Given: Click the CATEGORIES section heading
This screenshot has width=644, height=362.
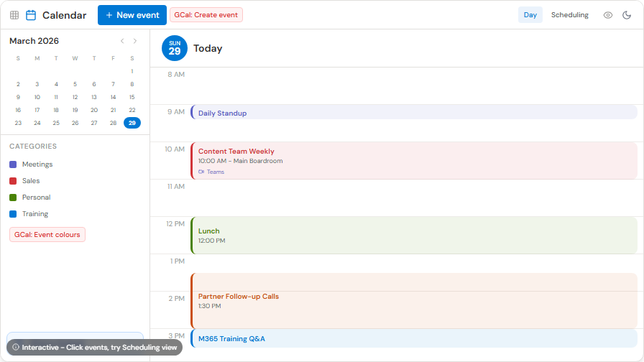Looking at the screenshot, I should [33, 146].
